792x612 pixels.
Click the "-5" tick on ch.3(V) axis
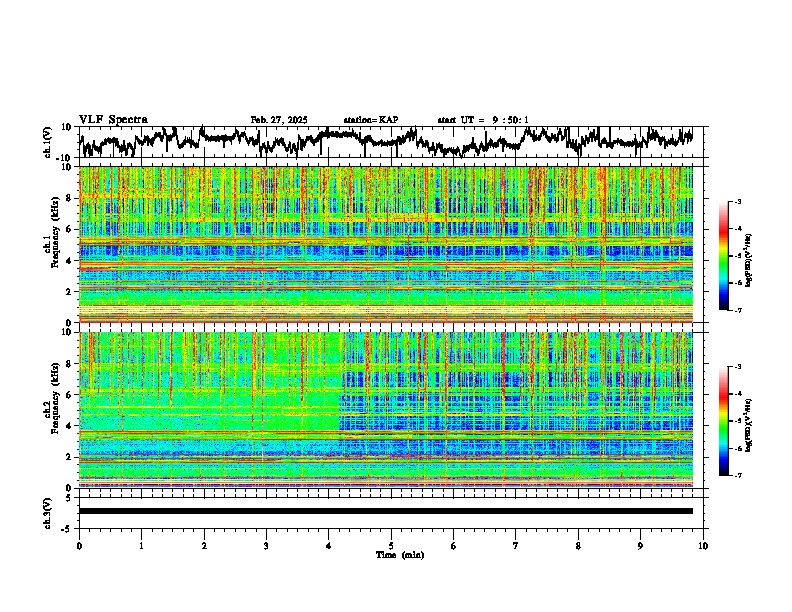pos(68,529)
